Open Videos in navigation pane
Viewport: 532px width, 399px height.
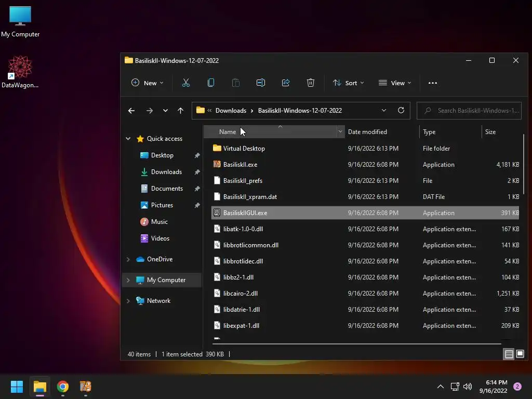point(160,238)
